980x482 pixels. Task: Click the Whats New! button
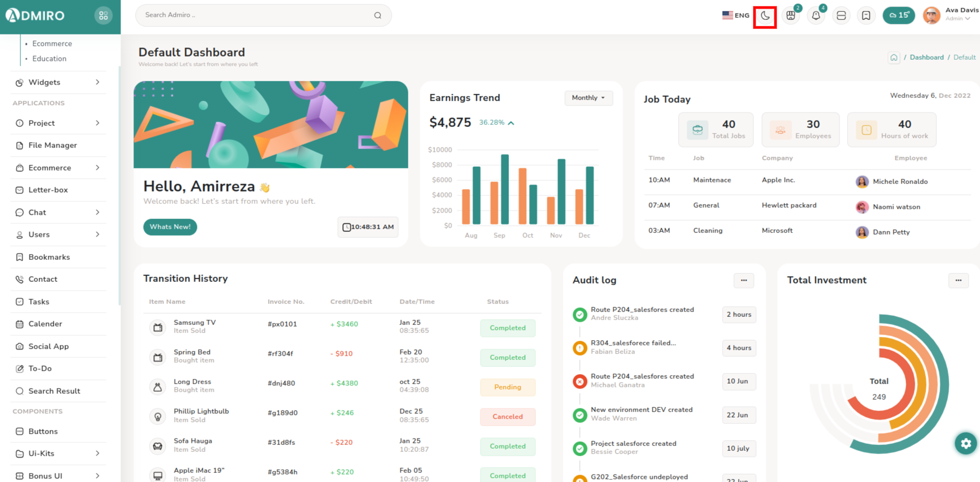click(x=170, y=227)
